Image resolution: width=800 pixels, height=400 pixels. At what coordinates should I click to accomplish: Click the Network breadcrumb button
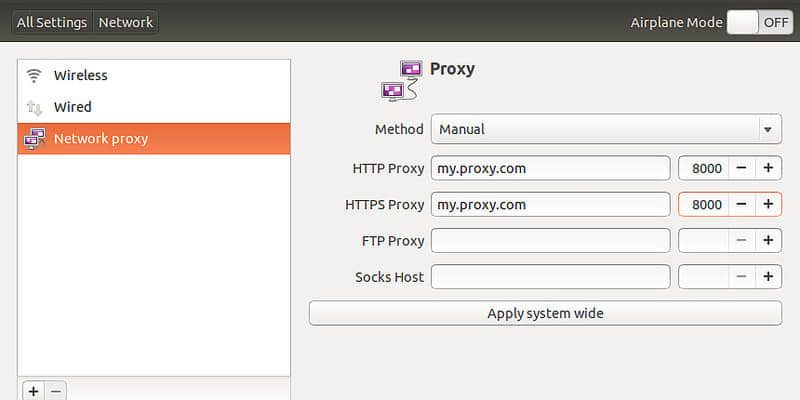pos(126,22)
